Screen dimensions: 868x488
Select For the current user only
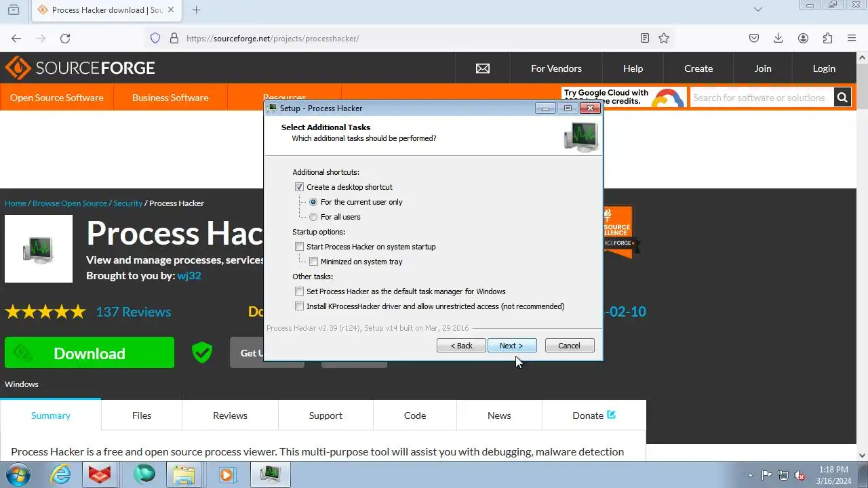(313, 202)
